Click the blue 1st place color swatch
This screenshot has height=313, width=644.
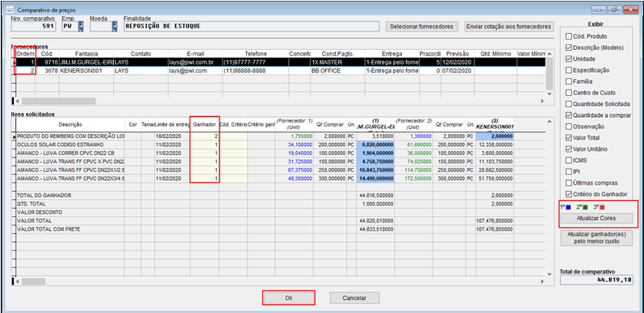(x=568, y=207)
